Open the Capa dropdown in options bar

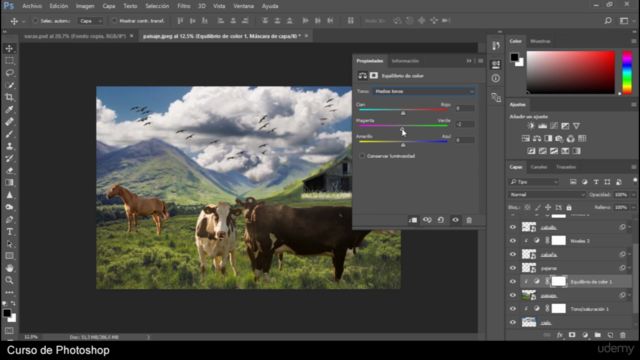(x=90, y=21)
